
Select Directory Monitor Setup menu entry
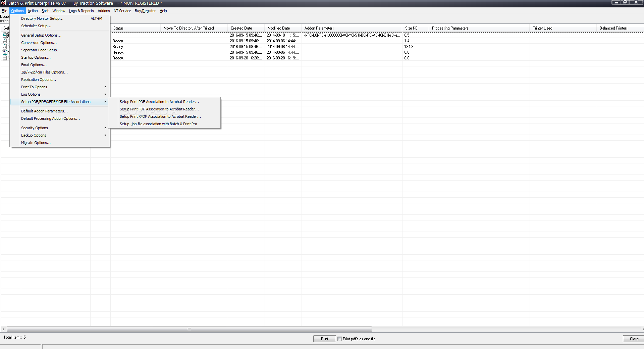pos(60,18)
